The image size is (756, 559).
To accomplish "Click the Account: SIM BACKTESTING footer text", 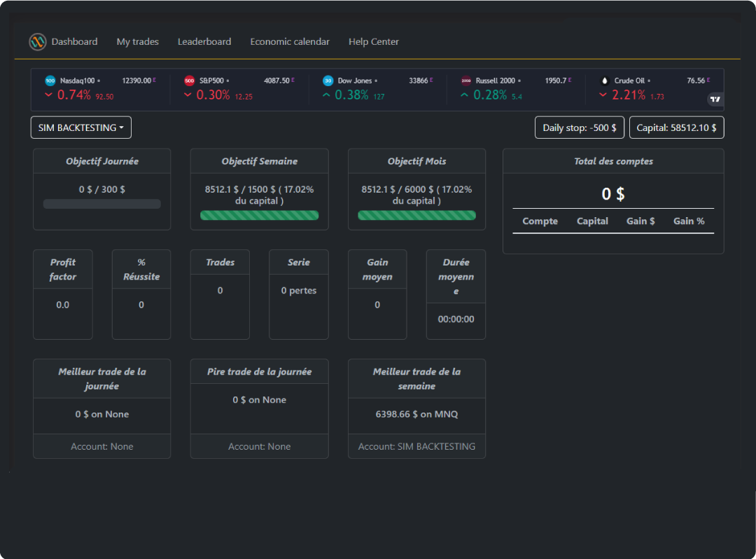I will click(416, 447).
